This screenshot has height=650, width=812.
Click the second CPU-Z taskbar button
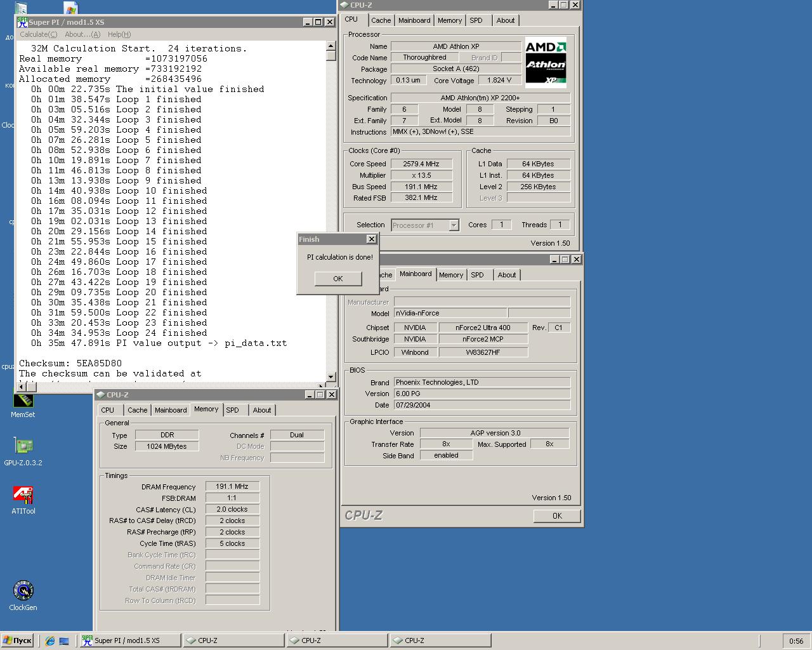[x=337, y=640]
